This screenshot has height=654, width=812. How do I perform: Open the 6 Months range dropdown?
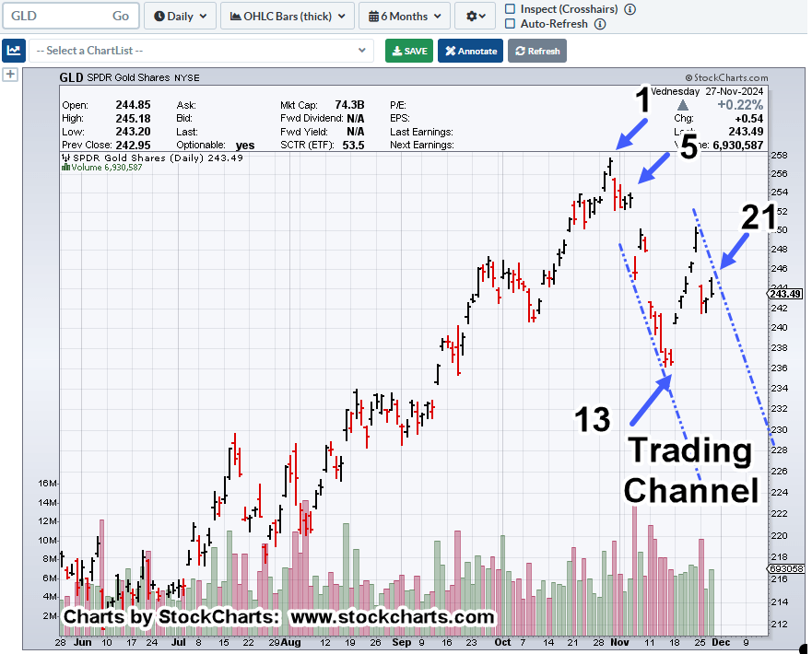click(404, 17)
